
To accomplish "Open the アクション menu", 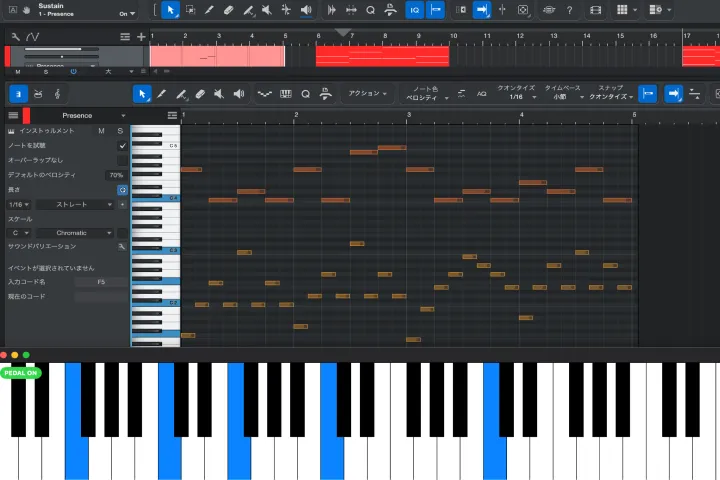I will (x=367, y=94).
